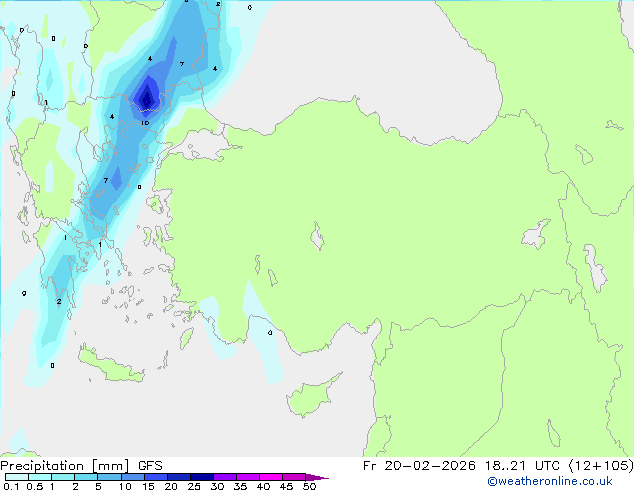634x490 pixels.
Task: Click the darkest blue precipitation maximum on the map
Action: pos(146,99)
